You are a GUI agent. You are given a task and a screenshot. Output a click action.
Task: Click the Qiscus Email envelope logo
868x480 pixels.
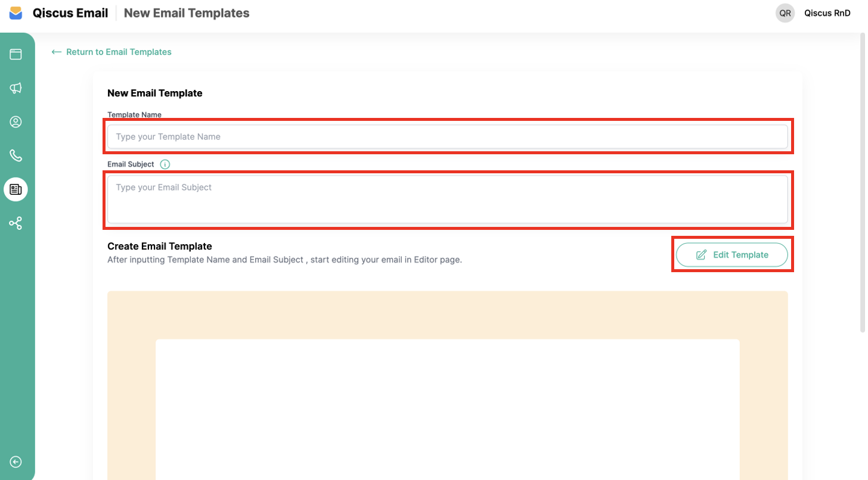(x=16, y=13)
